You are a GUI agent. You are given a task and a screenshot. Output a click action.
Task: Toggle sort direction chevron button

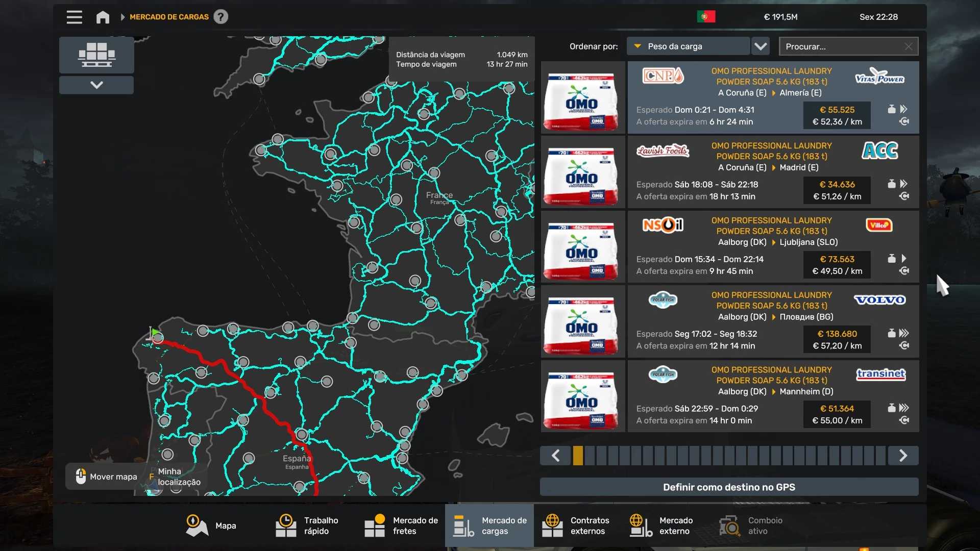coord(761,46)
